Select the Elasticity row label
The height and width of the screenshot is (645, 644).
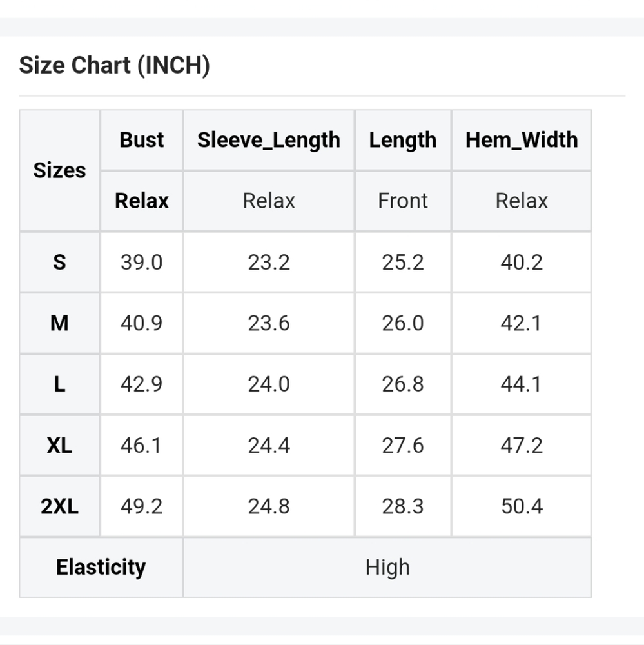pos(101,567)
